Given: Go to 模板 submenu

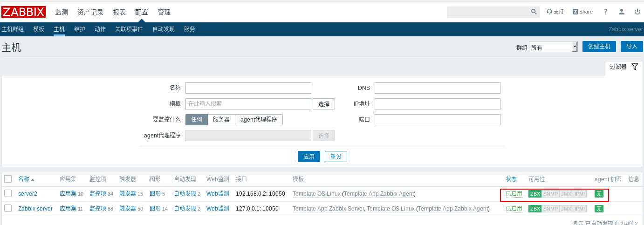Looking at the screenshot, I should pyautogui.click(x=39, y=29).
